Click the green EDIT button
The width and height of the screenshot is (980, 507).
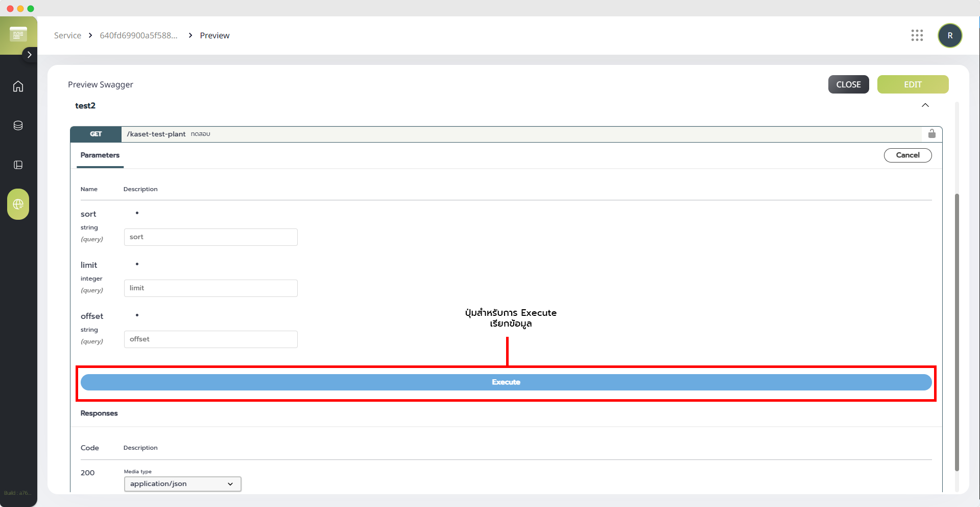[913, 84]
